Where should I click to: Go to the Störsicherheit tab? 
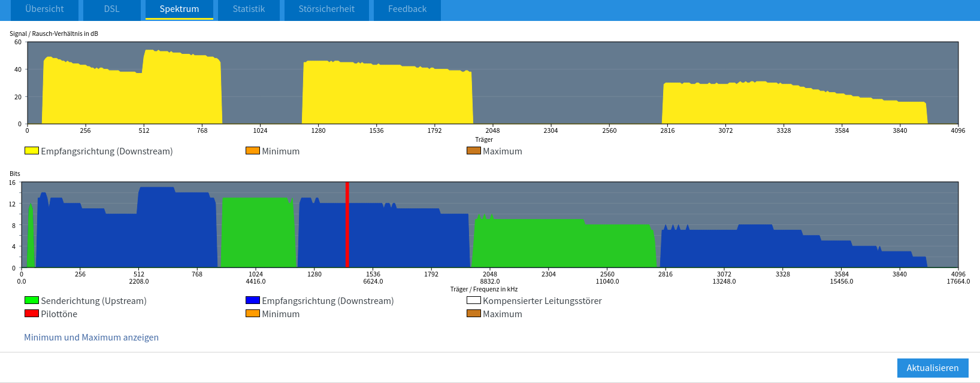tap(326, 10)
